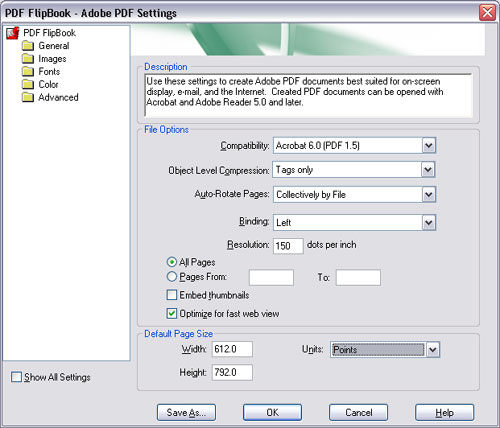Open the Units dropdown showing Points
Screen dimensions: 500x428
[433, 350]
